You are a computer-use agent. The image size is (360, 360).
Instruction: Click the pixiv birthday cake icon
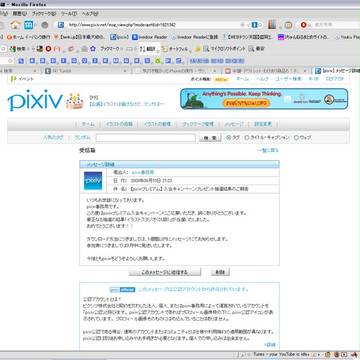pos(74,101)
